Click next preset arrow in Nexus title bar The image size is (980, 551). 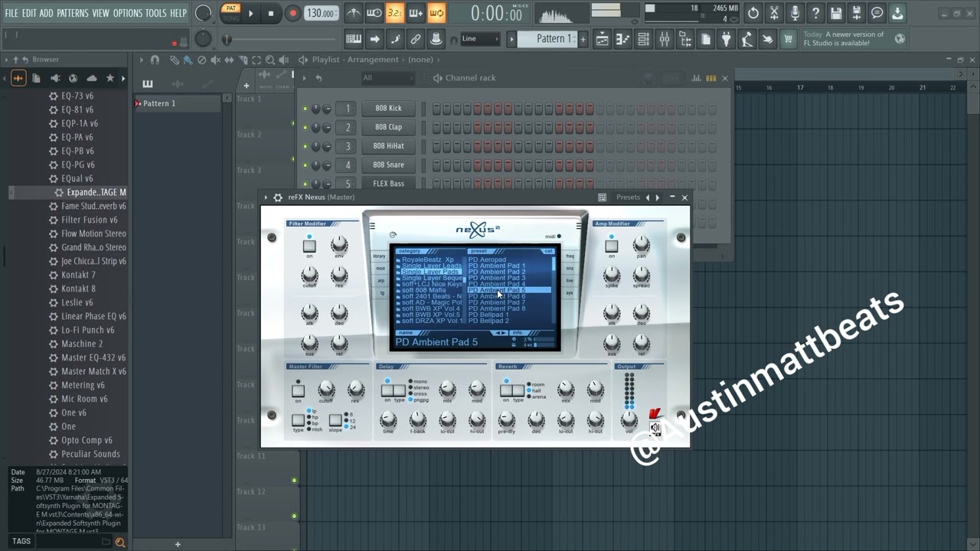657,197
